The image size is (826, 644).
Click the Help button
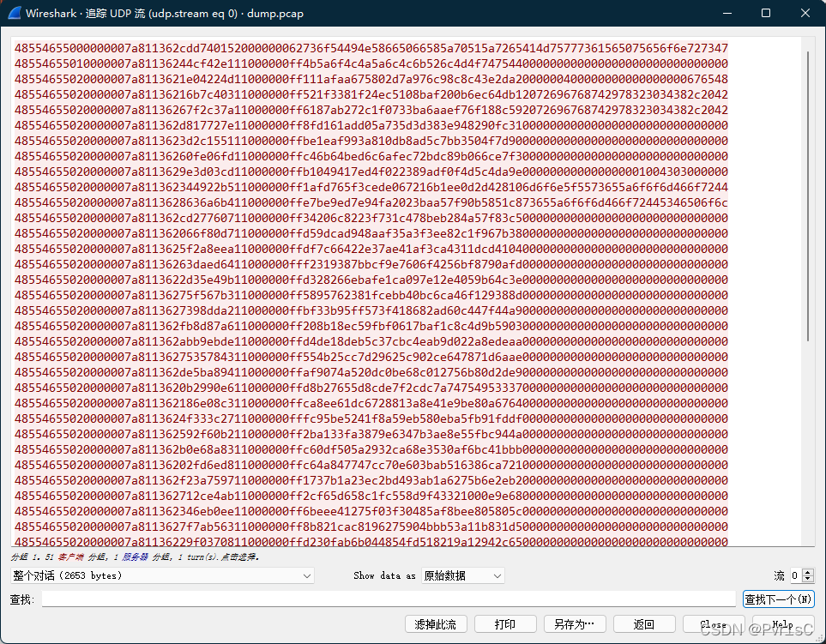[x=783, y=624]
